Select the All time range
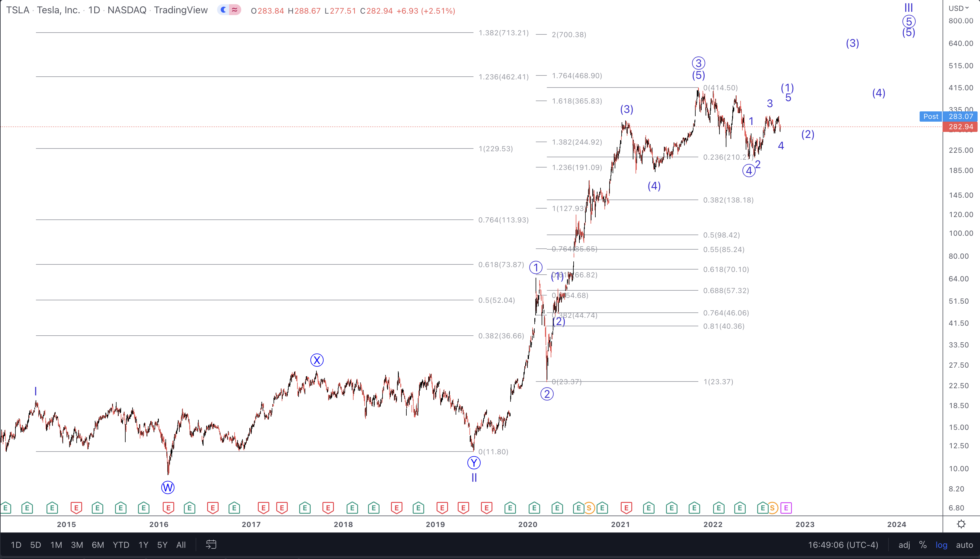980x559 pixels. (181, 545)
